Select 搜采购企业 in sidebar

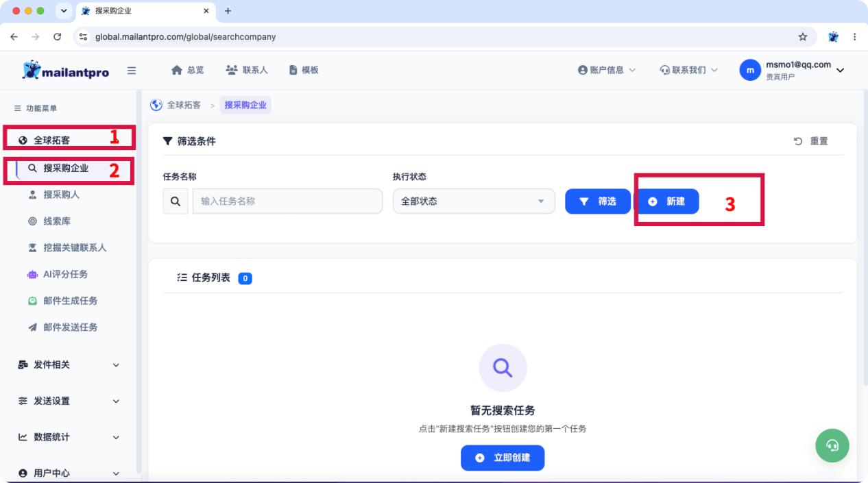69,169
